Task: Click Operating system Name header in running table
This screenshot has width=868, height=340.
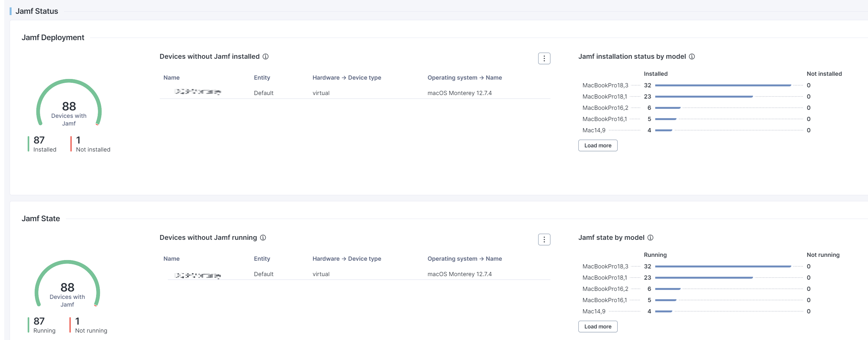Action: [x=464, y=259]
